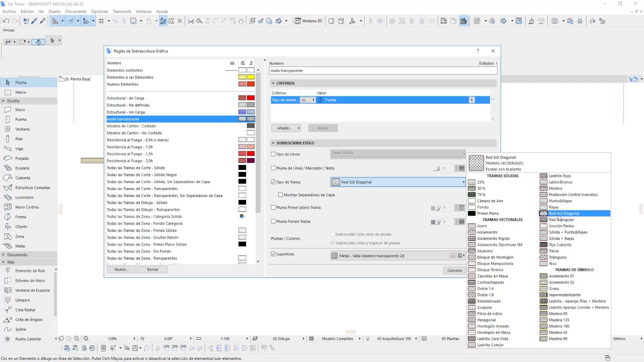644x362 pixels.
Task: Uncheck the Tipo de Trama checkbox
Action: tap(273, 182)
